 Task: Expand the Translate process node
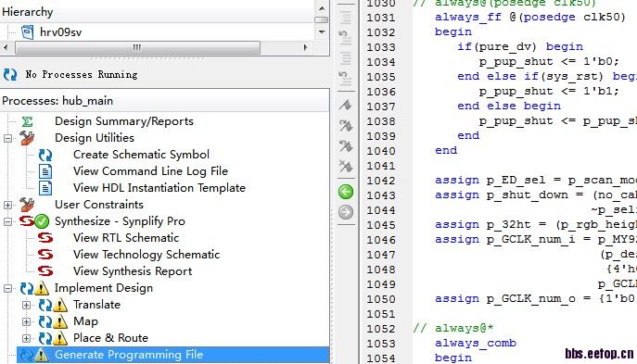[x=26, y=305]
